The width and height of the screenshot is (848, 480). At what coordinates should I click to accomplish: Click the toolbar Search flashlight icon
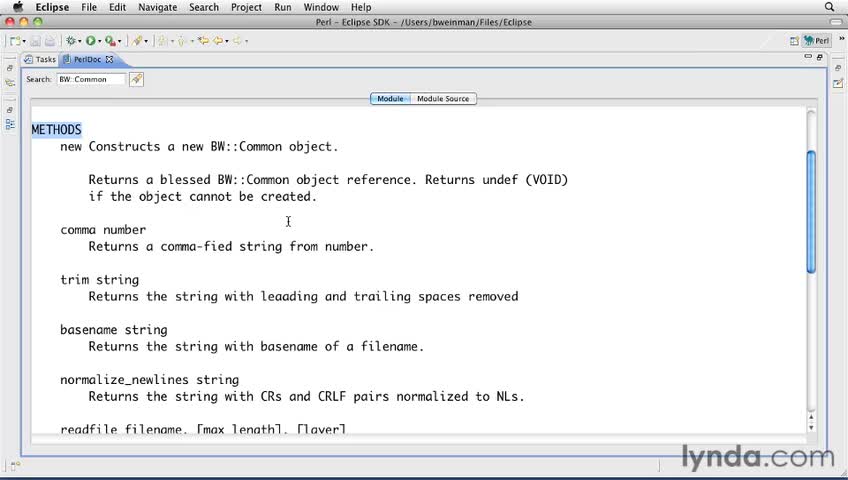coord(138,41)
